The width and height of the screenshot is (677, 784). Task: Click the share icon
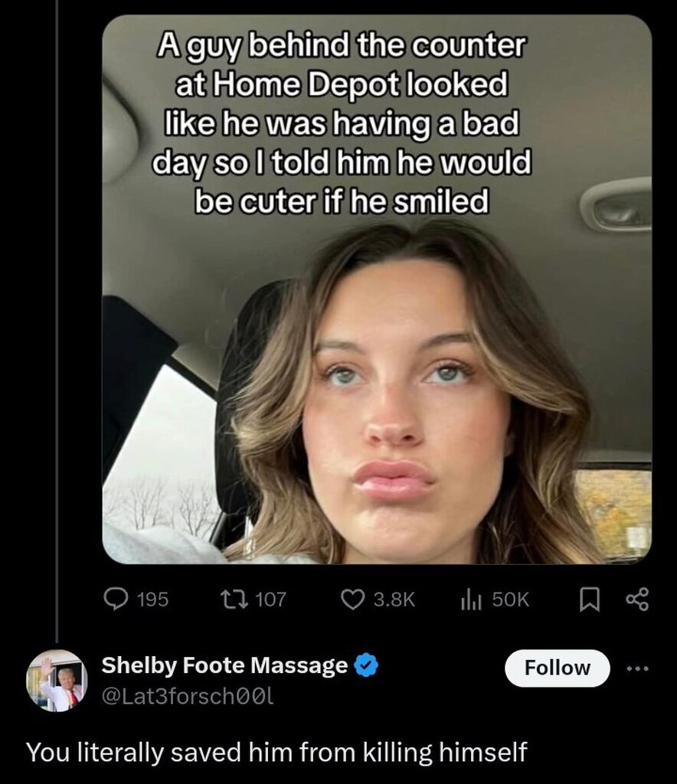point(637,599)
